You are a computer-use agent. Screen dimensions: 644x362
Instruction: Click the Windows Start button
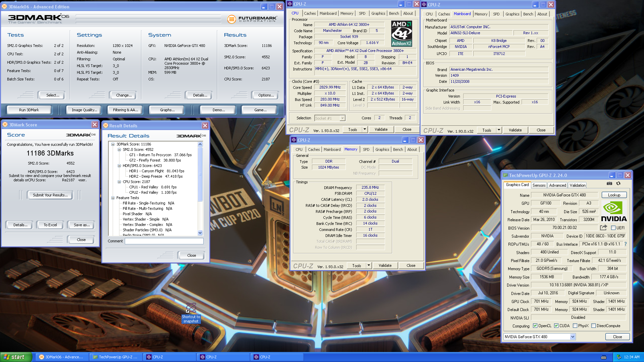16,357
